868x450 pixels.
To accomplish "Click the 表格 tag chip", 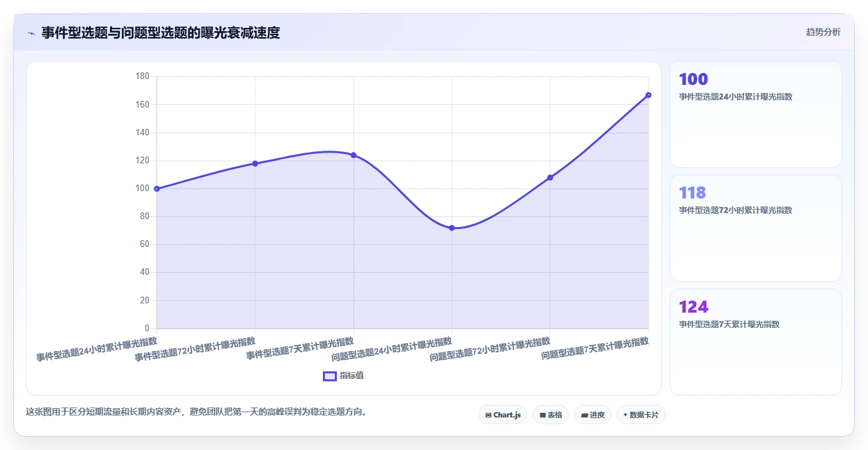I will (550, 415).
